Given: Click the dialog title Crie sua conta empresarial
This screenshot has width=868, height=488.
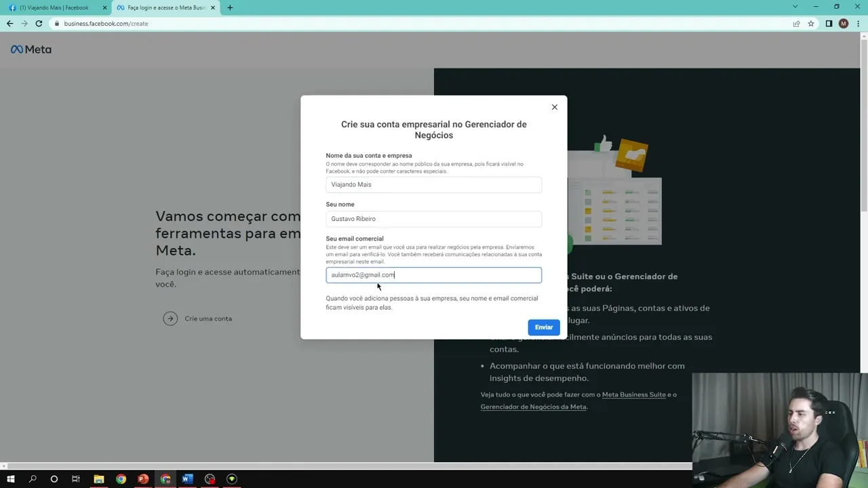Looking at the screenshot, I should coord(434,129).
